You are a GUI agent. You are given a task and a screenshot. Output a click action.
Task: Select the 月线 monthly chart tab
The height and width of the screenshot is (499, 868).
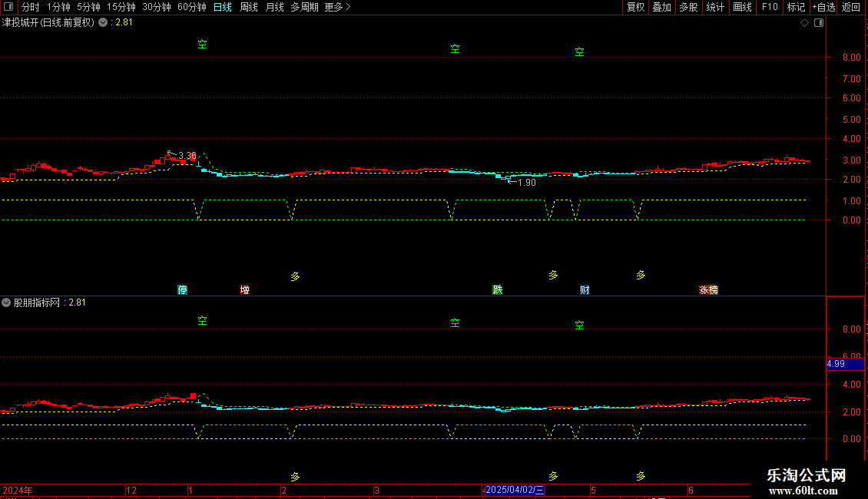(x=274, y=7)
